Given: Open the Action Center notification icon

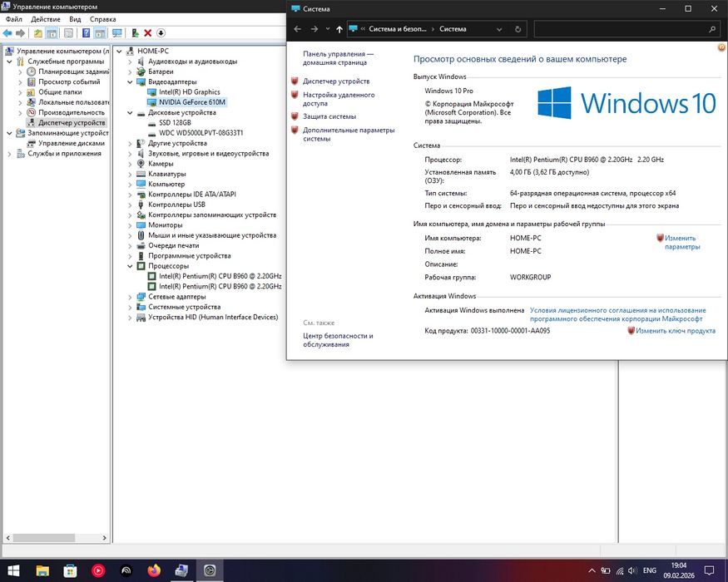Looking at the screenshot, I should click(x=709, y=570).
